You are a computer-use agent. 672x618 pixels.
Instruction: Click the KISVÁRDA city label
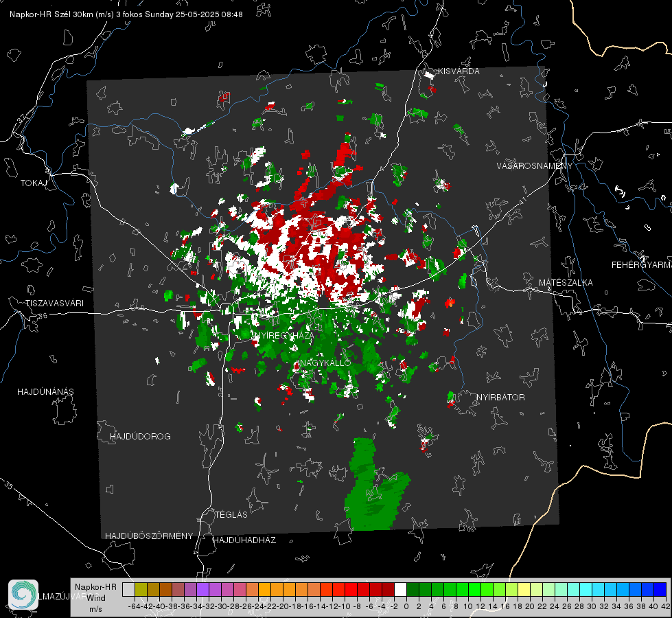click(x=459, y=71)
